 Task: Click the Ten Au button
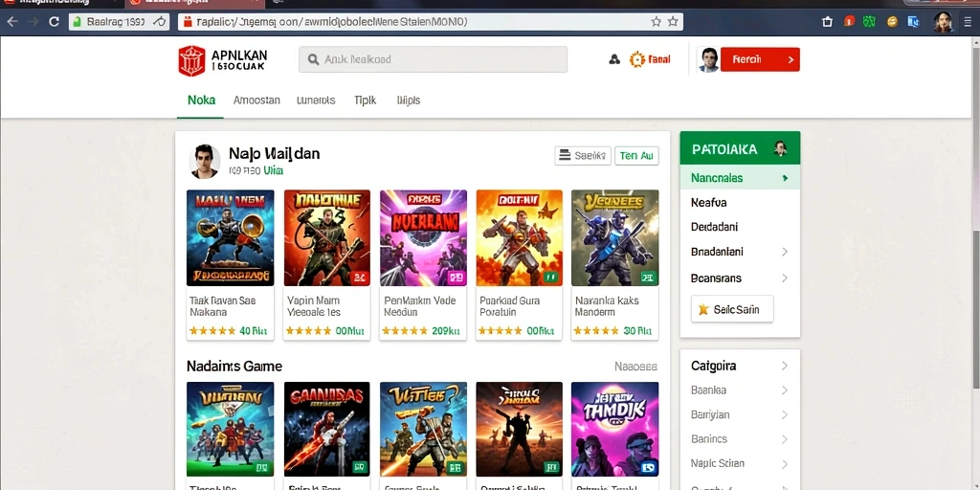click(636, 156)
